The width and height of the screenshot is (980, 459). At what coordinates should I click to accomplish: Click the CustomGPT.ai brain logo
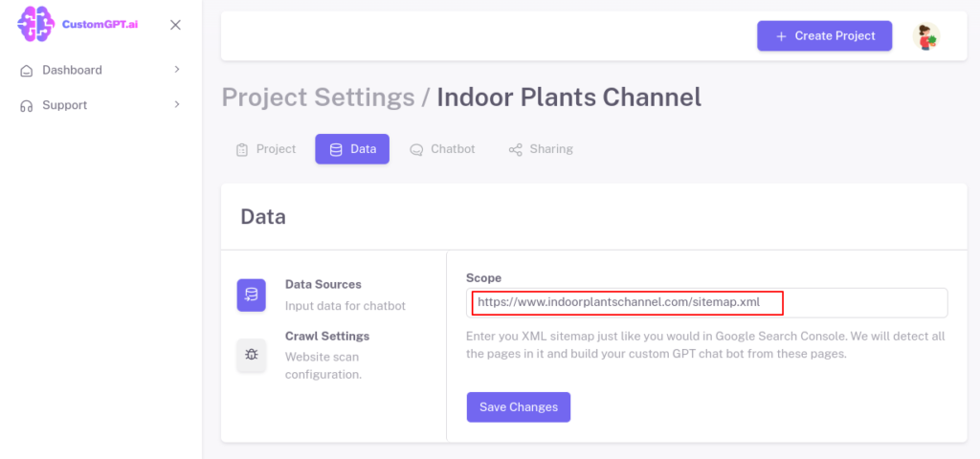tap(36, 24)
